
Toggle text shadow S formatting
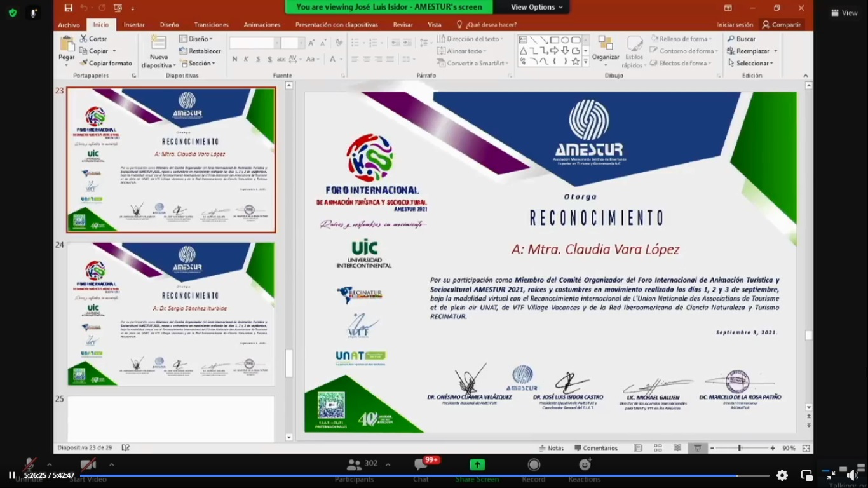coord(270,59)
